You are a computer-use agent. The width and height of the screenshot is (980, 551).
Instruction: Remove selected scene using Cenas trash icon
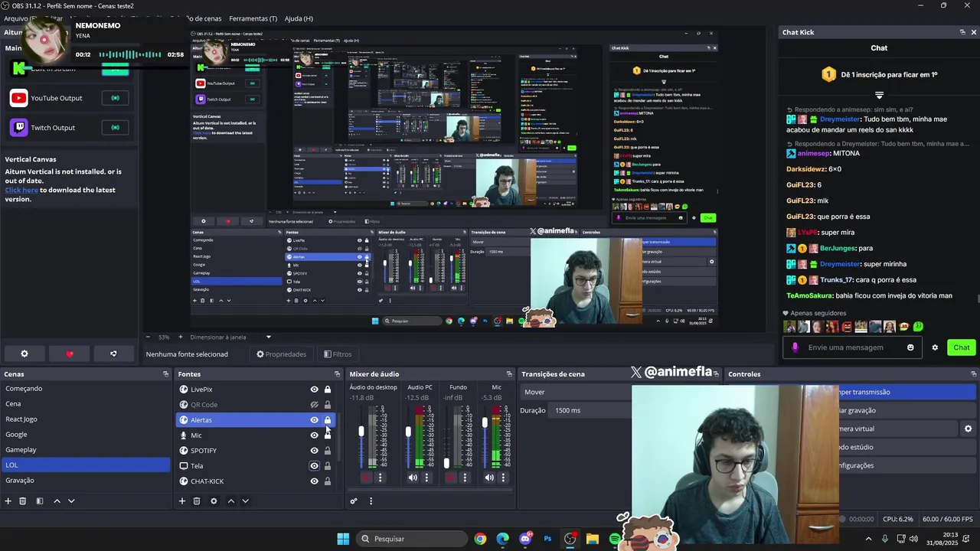pos(23,501)
